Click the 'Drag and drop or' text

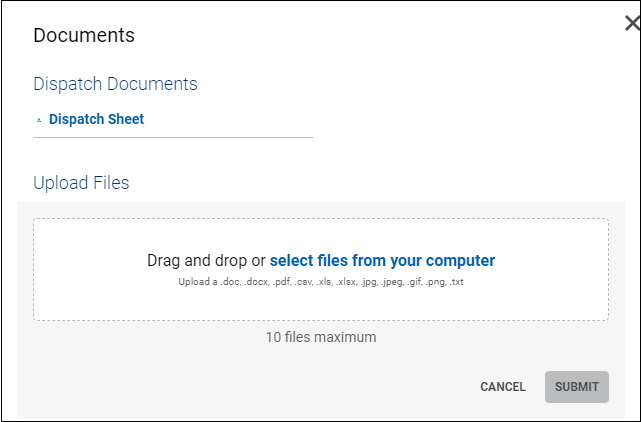coord(206,260)
